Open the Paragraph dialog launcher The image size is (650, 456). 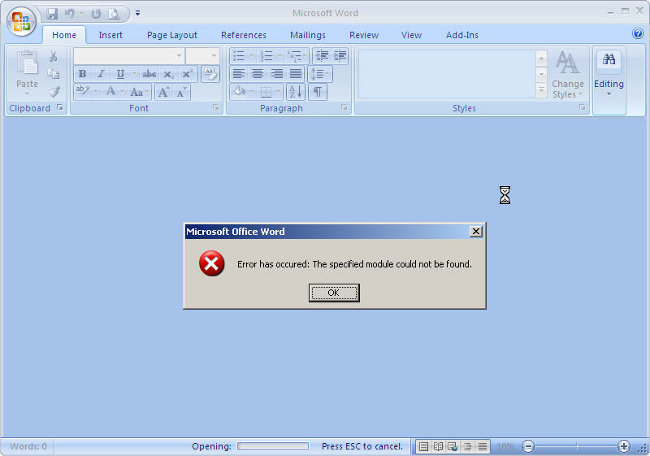click(x=344, y=108)
